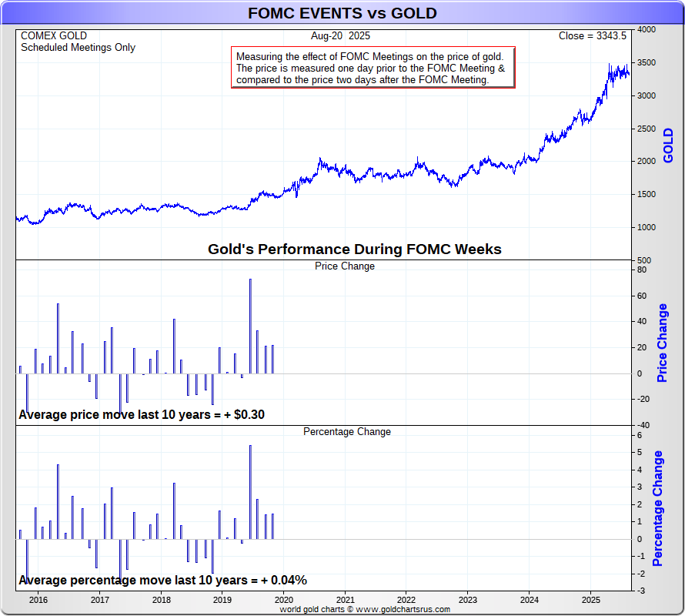Click the 2021 x-axis year label

(345, 600)
